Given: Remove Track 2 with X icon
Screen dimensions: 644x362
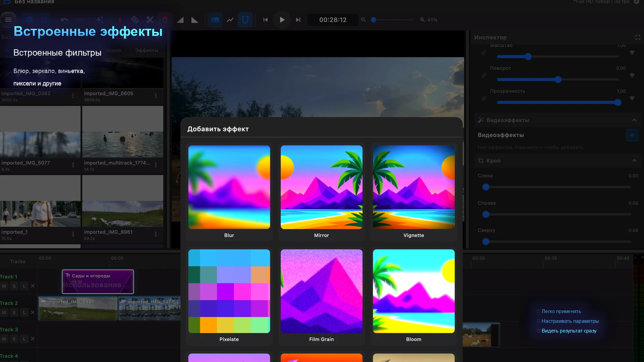Looking at the screenshot, I should click(33, 312).
